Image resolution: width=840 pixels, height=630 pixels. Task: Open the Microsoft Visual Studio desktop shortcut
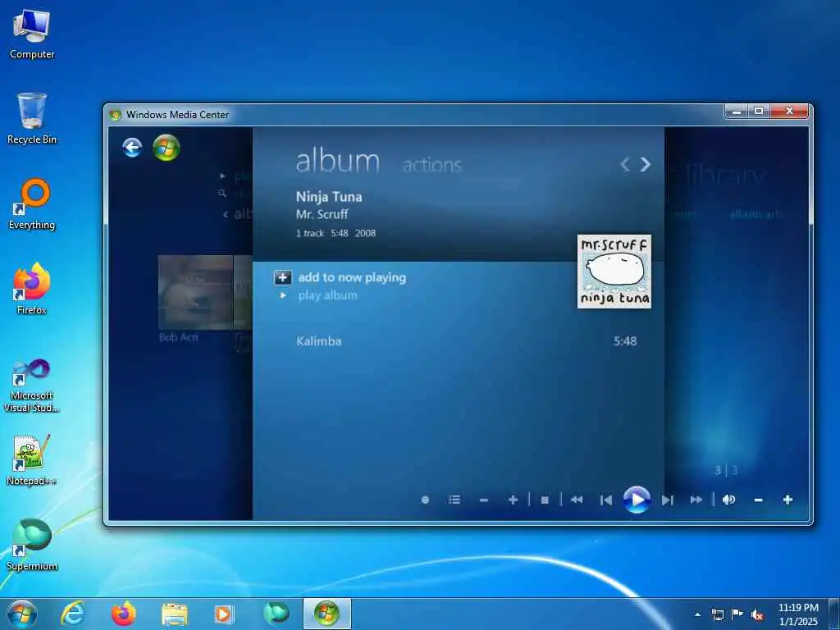pyautogui.click(x=32, y=386)
